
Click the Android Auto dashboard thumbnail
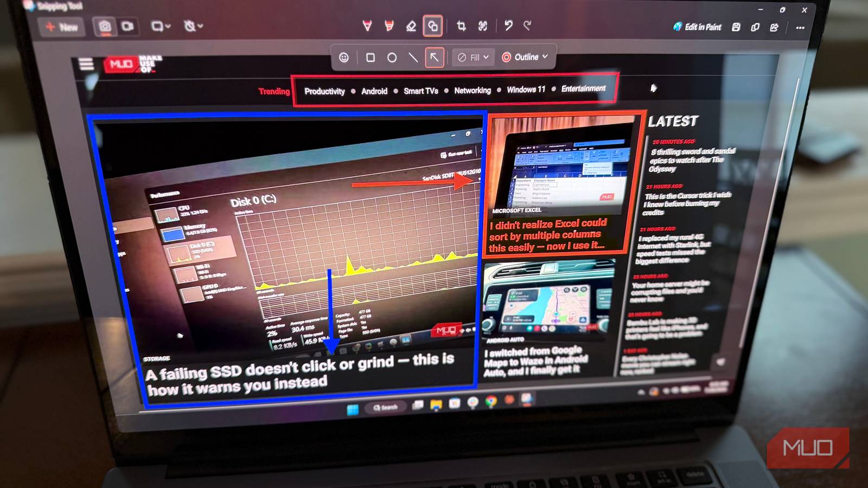[x=548, y=298]
